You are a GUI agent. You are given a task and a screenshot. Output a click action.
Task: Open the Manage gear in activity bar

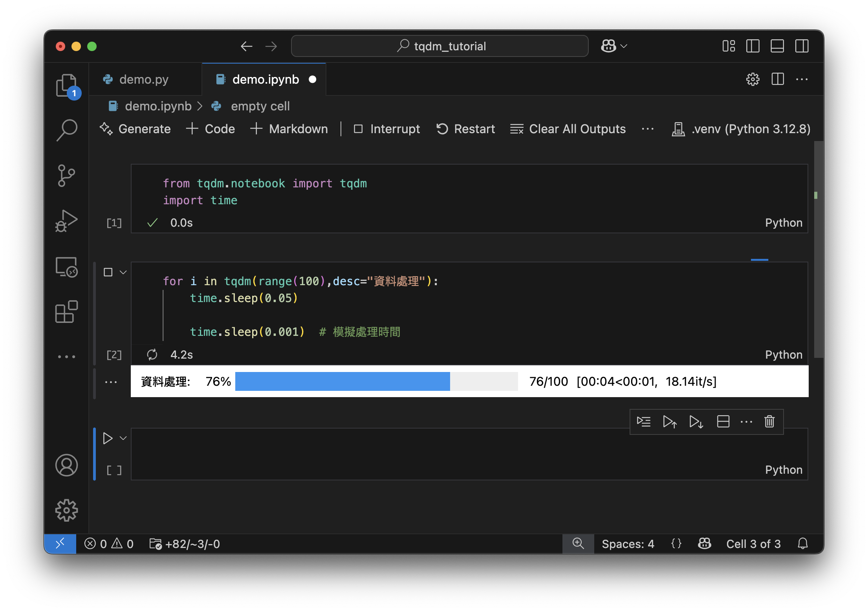coord(67,510)
